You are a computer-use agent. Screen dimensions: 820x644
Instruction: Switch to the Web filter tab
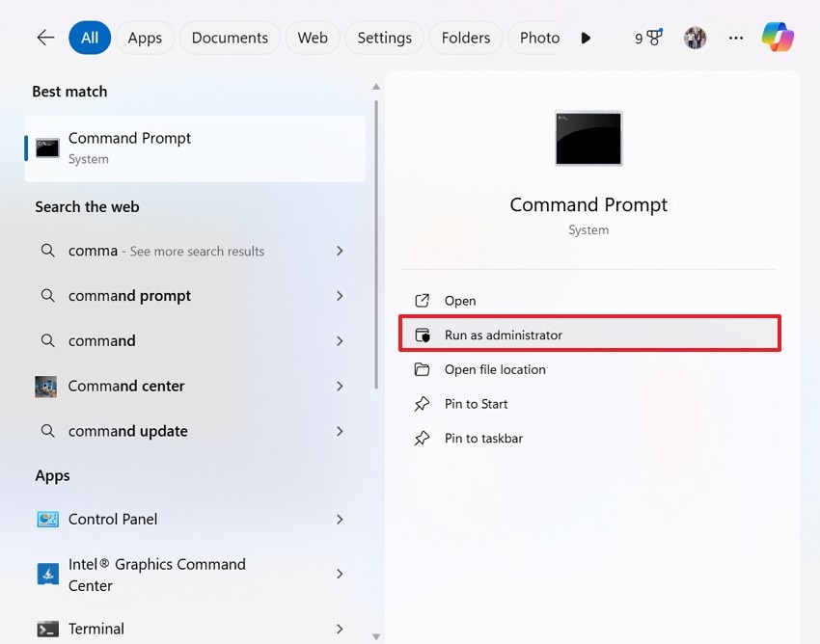coord(313,38)
